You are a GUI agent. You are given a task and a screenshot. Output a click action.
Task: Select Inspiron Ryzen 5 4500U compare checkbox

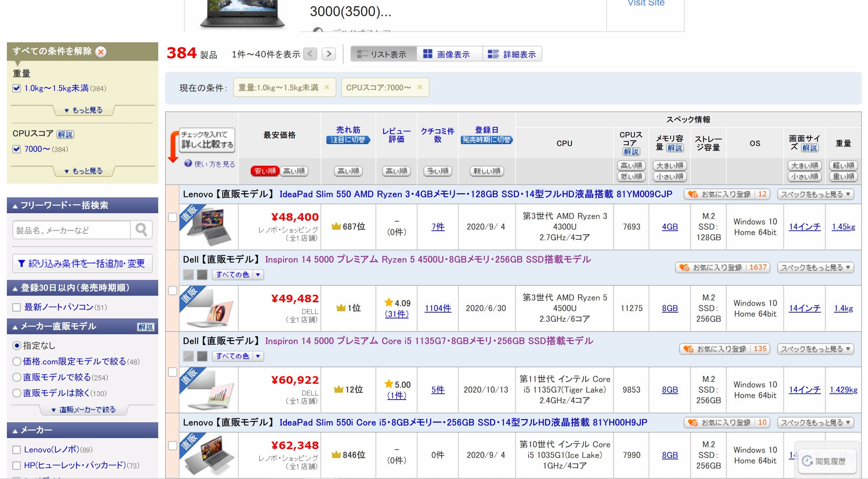(173, 291)
